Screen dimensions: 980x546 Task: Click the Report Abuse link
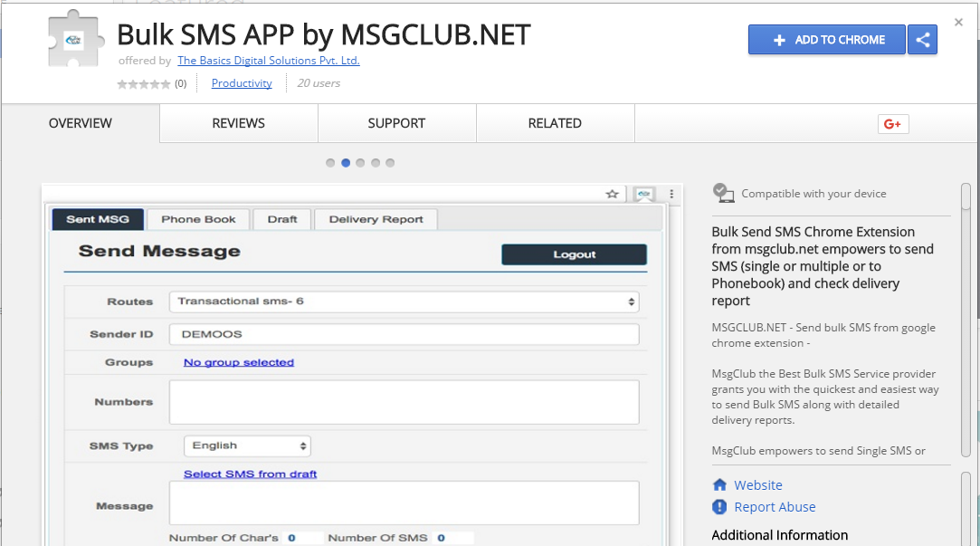tap(775, 507)
